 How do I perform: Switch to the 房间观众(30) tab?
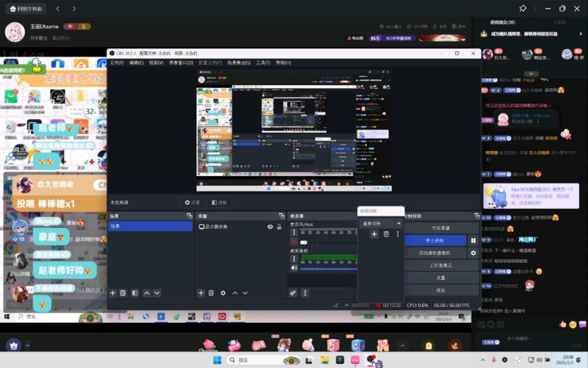pos(503,22)
